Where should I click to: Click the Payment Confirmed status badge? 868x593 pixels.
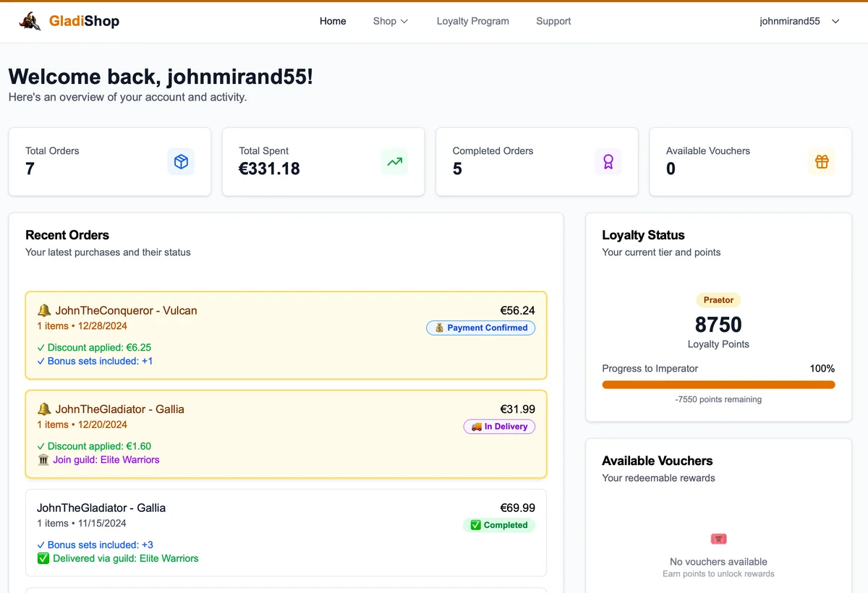pyautogui.click(x=481, y=328)
